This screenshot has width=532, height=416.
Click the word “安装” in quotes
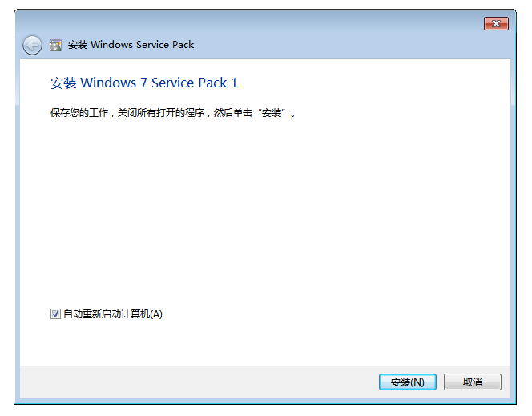[272, 114]
